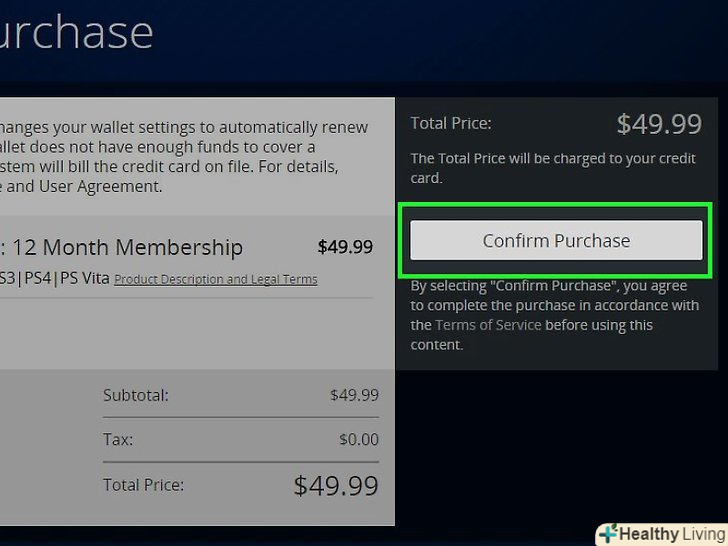Screen dimensions: 728x546
Task: Click the Healthy Living plus logo icon
Action: pos(609,534)
